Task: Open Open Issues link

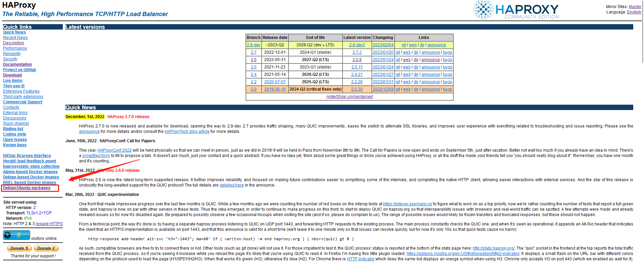Action: [x=15, y=140]
